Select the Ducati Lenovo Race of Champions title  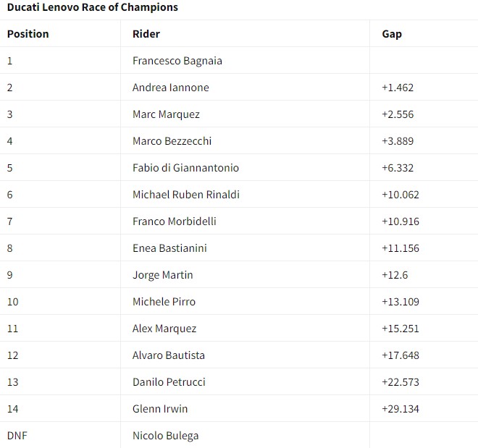[93, 7]
